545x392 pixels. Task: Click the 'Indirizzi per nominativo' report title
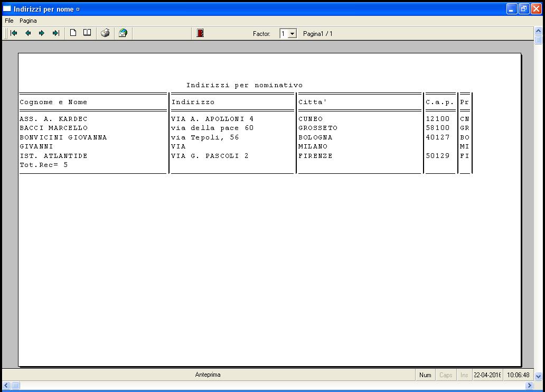245,85
